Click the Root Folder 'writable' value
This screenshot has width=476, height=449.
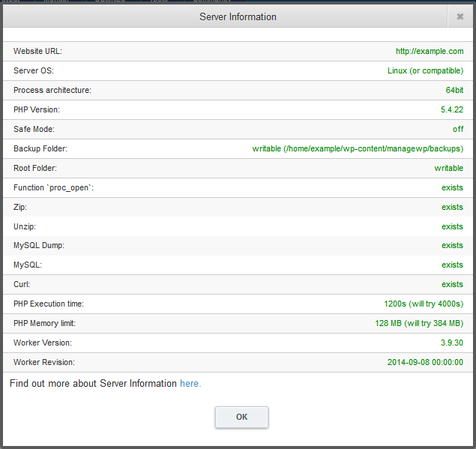pyautogui.click(x=449, y=168)
